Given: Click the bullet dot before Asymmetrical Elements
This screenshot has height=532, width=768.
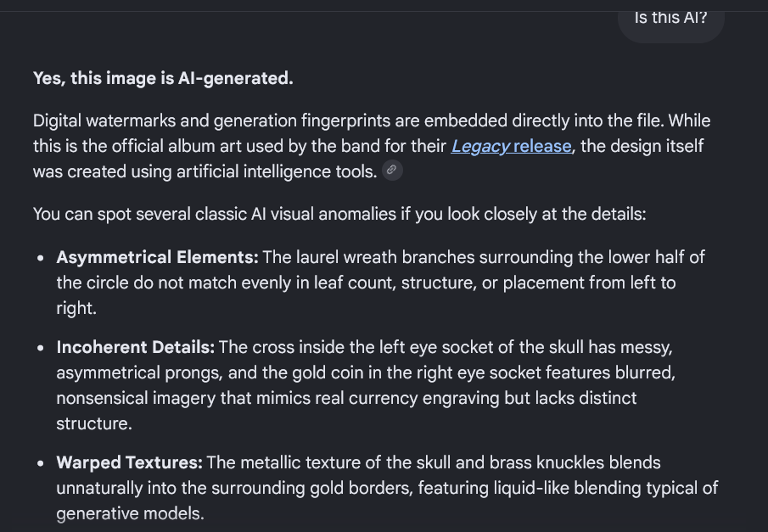Looking at the screenshot, I should click(41, 258).
